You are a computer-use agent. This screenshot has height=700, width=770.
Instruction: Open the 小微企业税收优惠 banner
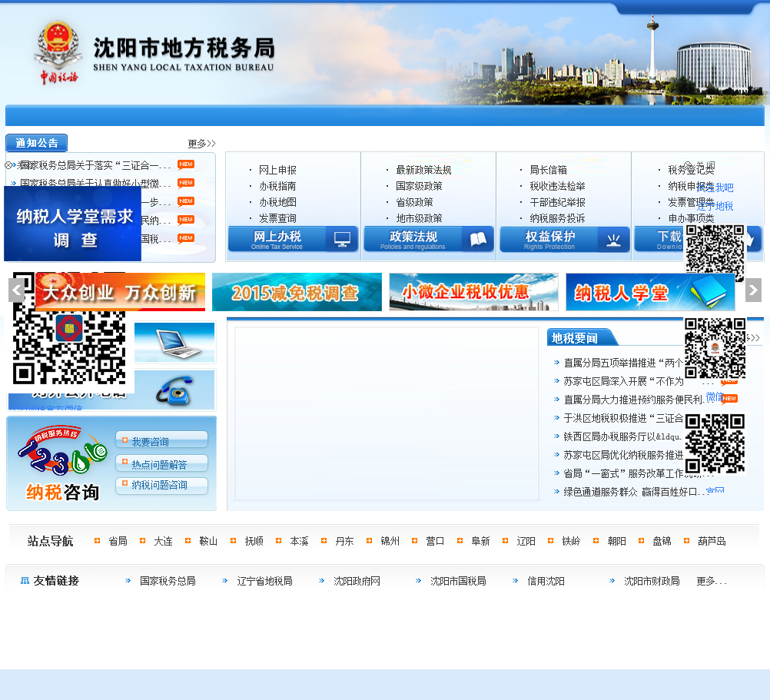click(473, 292)
